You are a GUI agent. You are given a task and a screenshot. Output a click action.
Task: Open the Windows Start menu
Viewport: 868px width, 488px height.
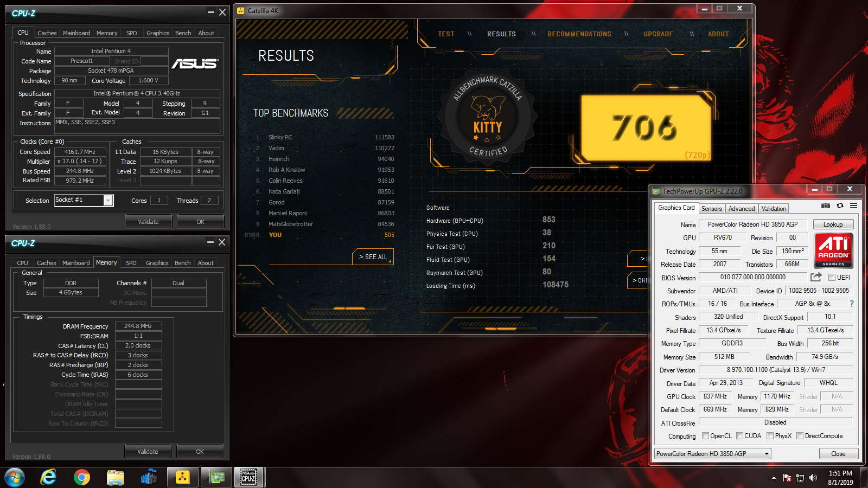[15, 477]
